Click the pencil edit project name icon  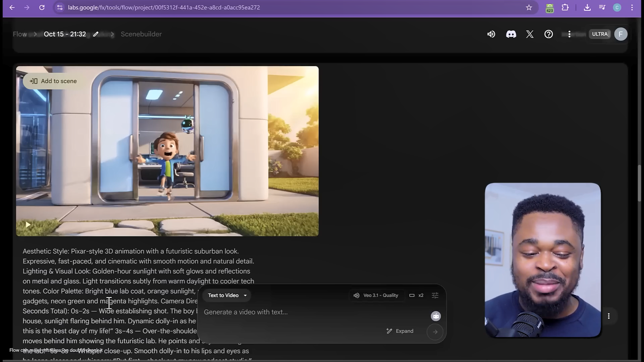coord(96,34)
